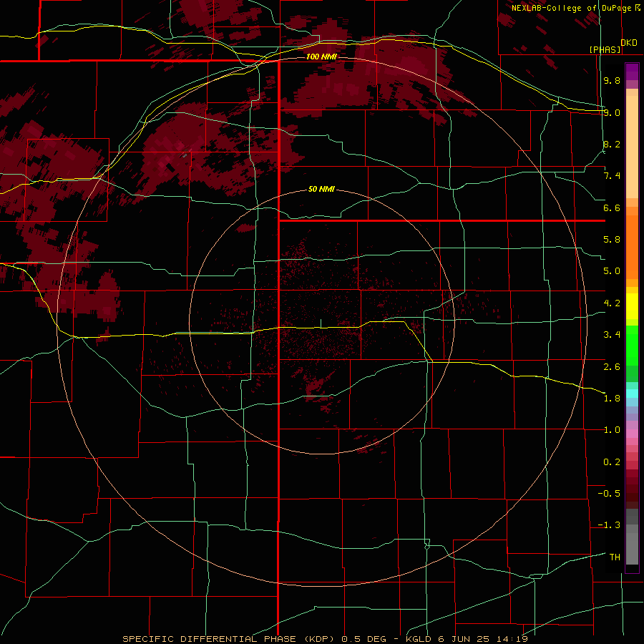Image resolution: width=644 pixels, height=644 pixels.
Task: Click the 1.8 scale value
Action: (612, 399)
